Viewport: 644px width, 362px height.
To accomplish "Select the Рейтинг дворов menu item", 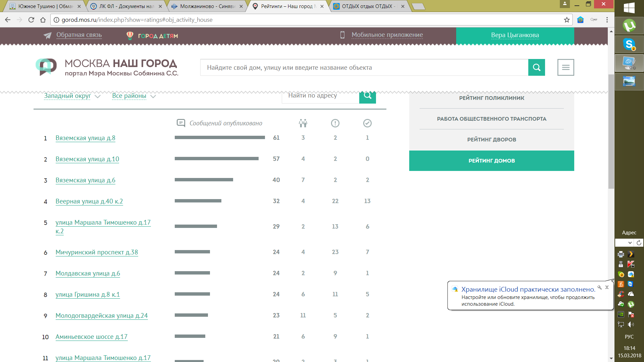I will tap(491, 140).
